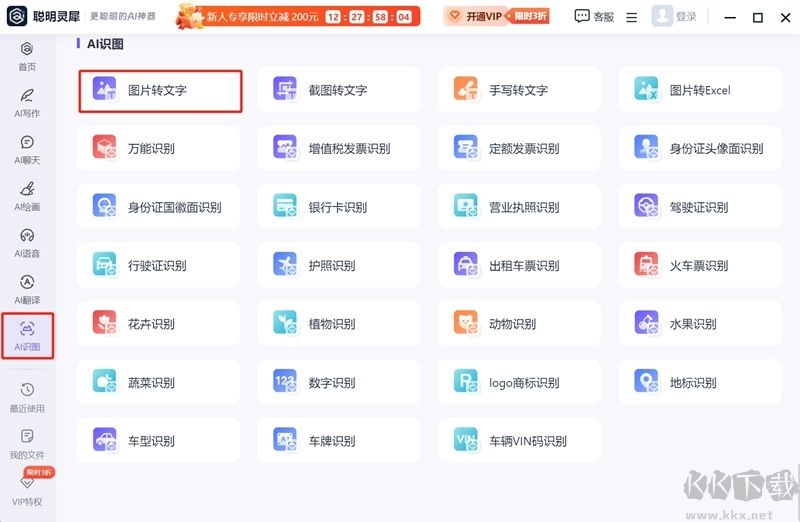Screen dimensions: 800x522
Task: Select 护照识别 card
Action: 339,265
